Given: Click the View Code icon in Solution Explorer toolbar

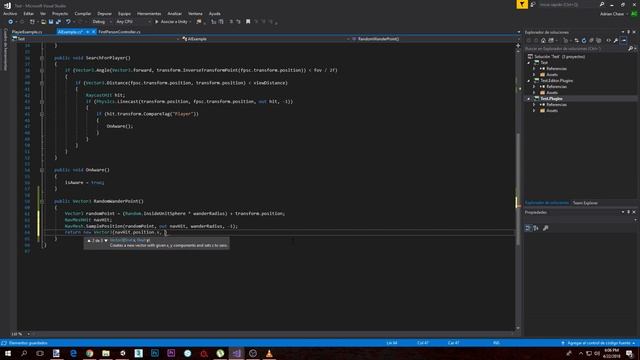Looking at the screenshot, I should pyautogui.click(x=608, y=40).
